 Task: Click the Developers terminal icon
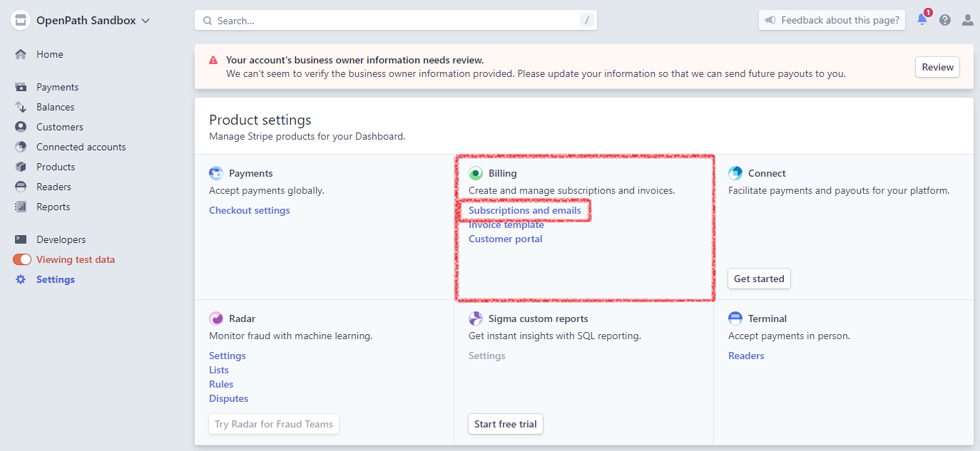point(21,239)
